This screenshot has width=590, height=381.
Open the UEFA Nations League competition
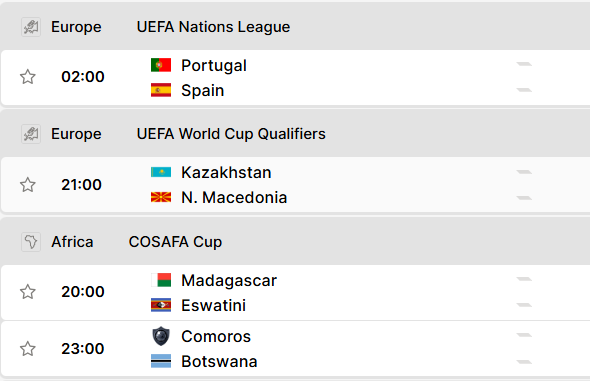[x=213, y=27]
